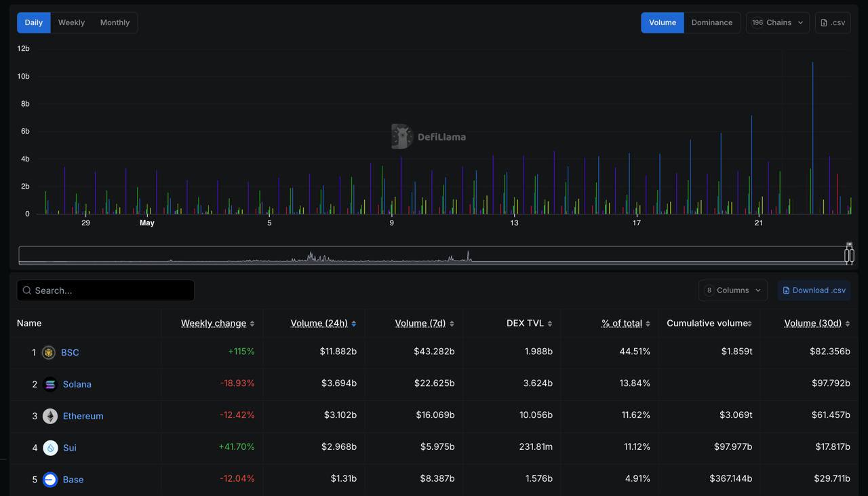The height and width of the screenshot is (496, 868).
Task: Click the % of total column header
Action: click(622, 323)
